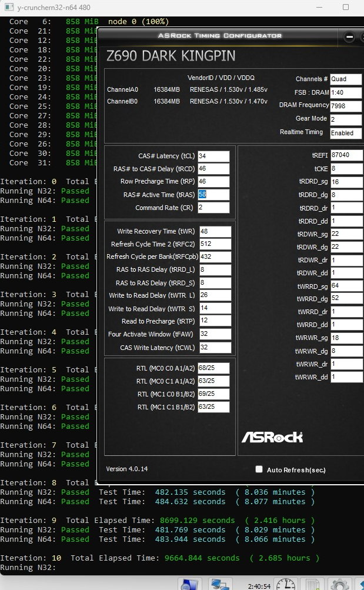The width and height of the screenshot is (364, 590).
Task: Click the highlighted tRAS value 58
Action: click(x=213, y=195)
